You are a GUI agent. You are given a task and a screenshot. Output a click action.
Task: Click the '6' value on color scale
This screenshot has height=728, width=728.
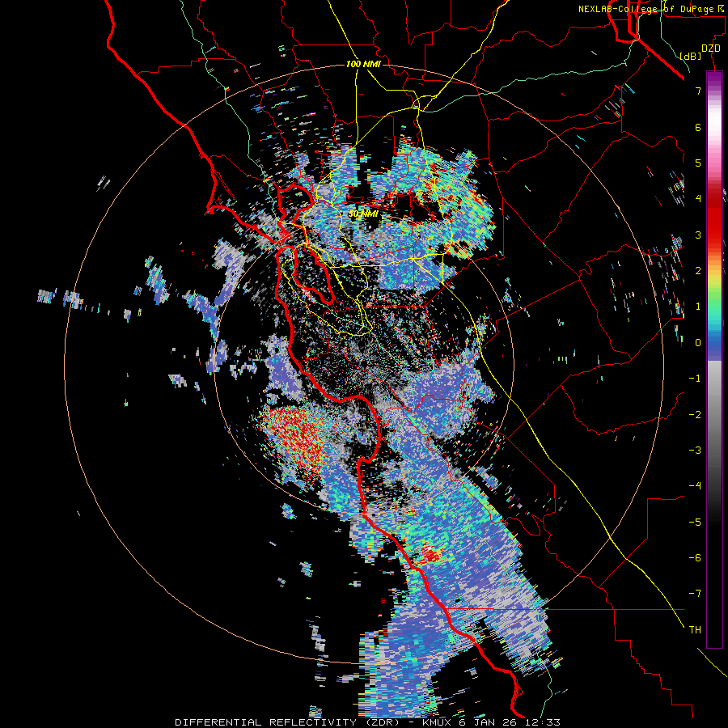pos(698,127)
